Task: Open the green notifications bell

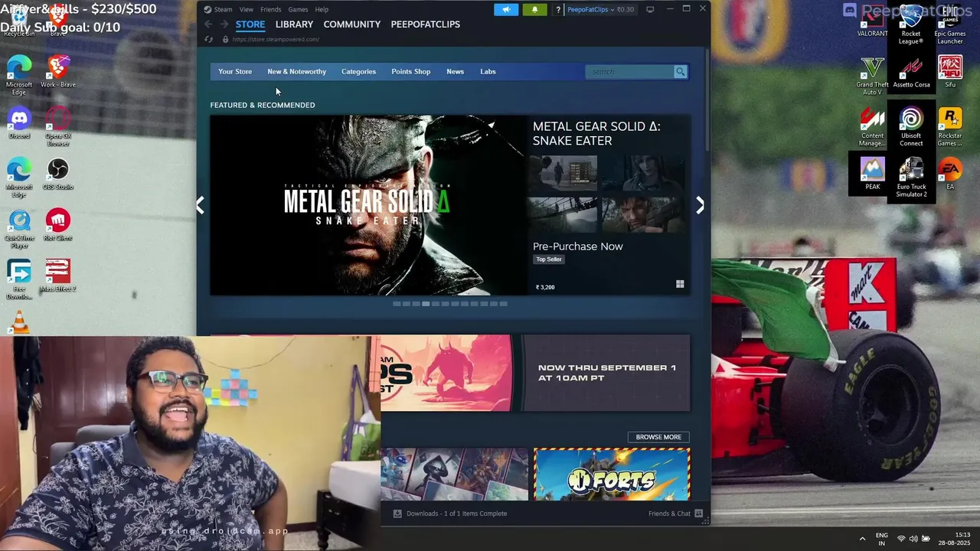Action: 534,9
